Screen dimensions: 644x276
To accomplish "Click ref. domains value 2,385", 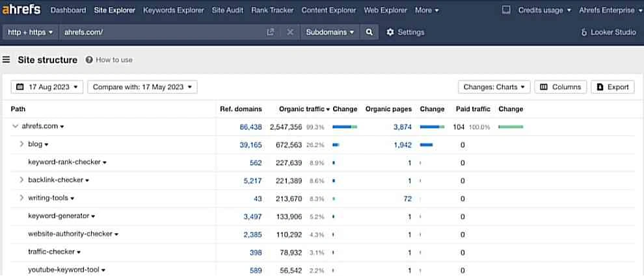I will pyautogui.click(x=252, y=234).
